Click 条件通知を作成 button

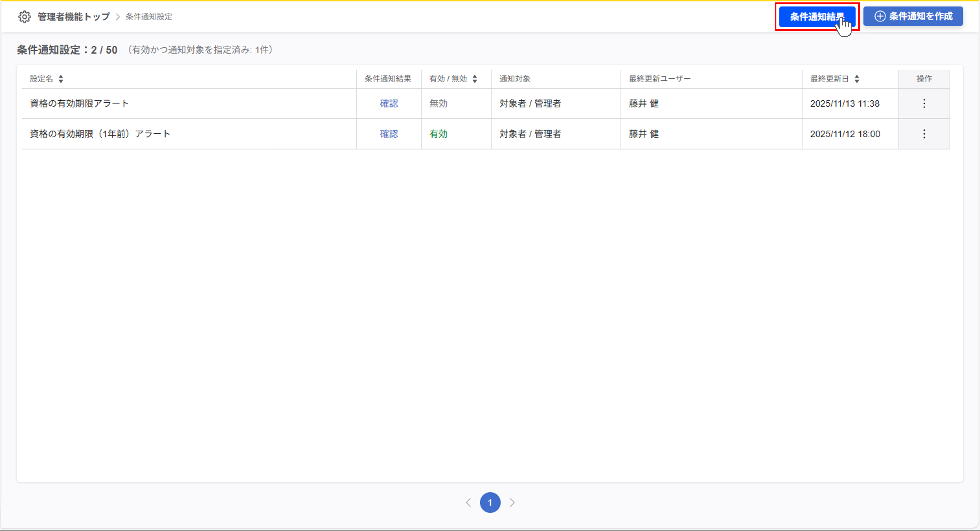coord(913,16)
